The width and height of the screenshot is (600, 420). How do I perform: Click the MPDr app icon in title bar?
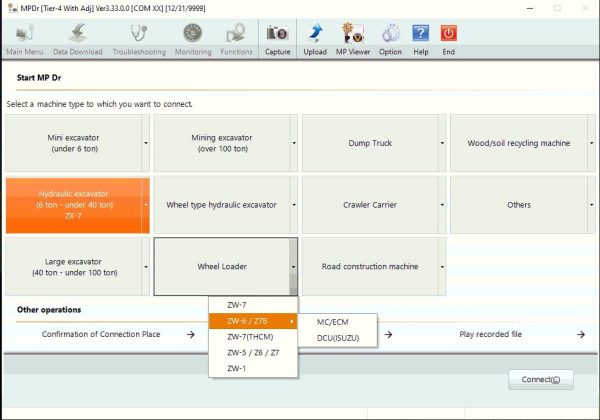[13, 8]
